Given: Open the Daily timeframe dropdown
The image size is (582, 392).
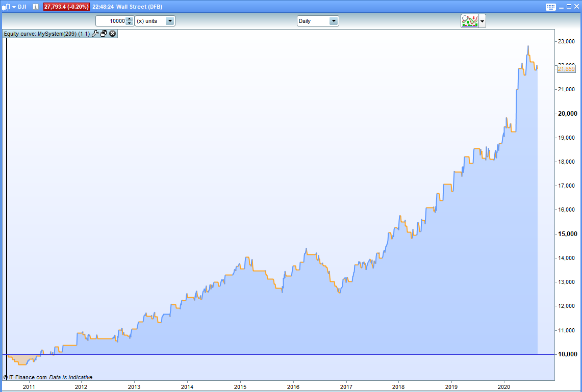Looking at the screenshot, I should (318, 21).
